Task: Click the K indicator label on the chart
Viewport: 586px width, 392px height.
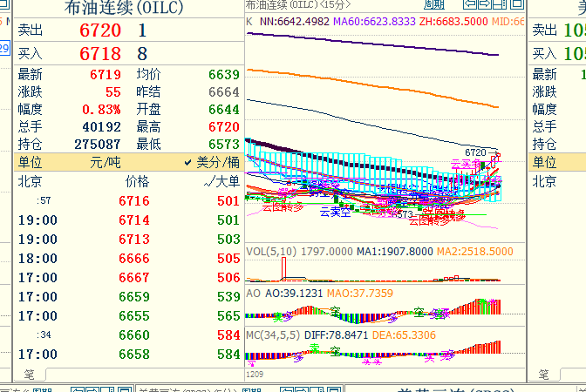Action: point(250,21)
